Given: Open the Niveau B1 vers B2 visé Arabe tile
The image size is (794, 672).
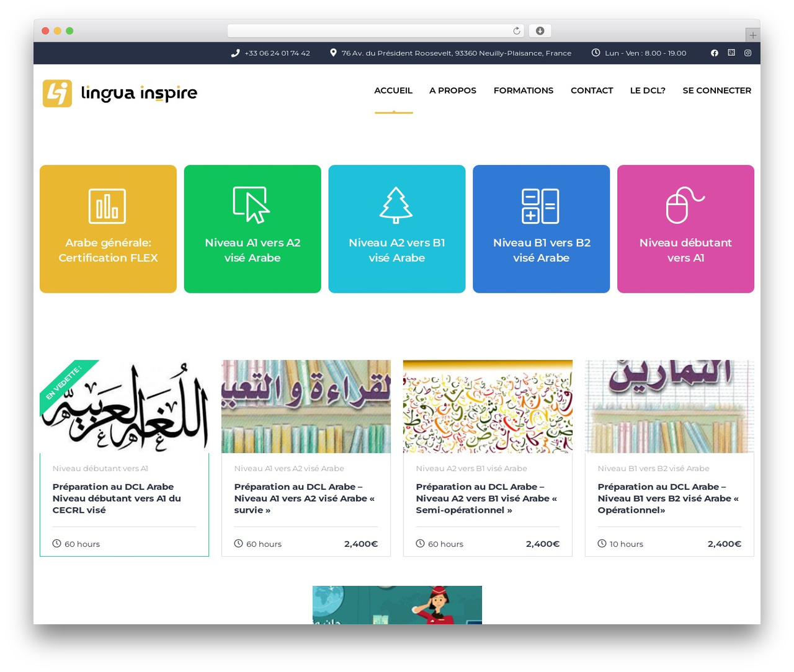Looking at the screenshot, I should click(x=542, y=229).
